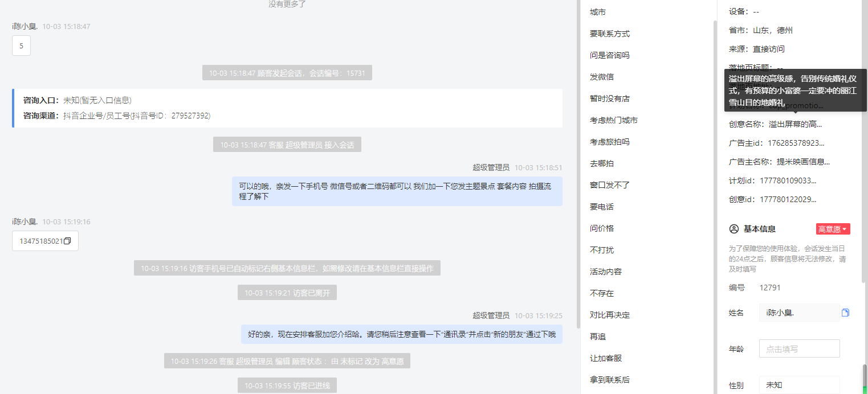Choose the quick reply 要电话
This screenshot has height=394, width=868.
click(x=602, y=207)
